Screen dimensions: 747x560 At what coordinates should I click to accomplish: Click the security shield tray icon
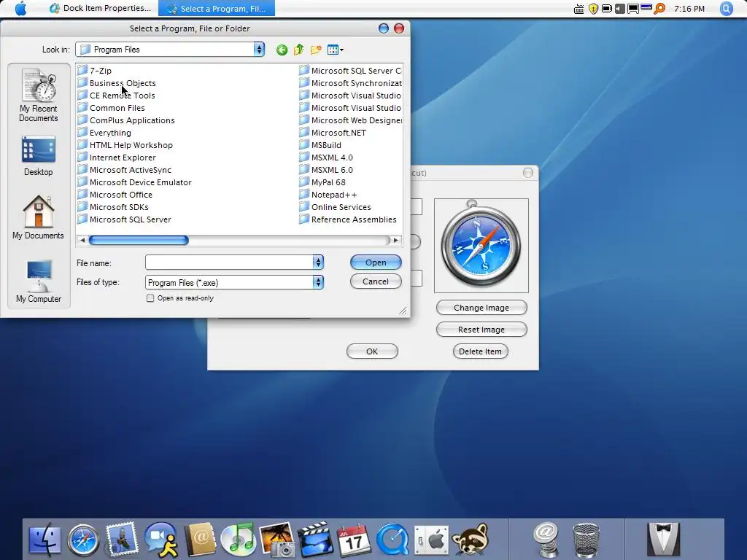[x=593, y=9]
